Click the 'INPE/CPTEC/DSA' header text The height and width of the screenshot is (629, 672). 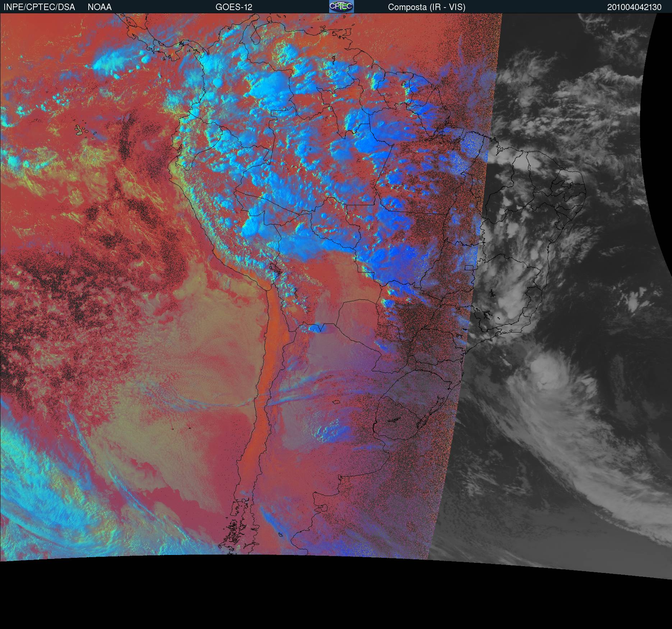[39, 7]
